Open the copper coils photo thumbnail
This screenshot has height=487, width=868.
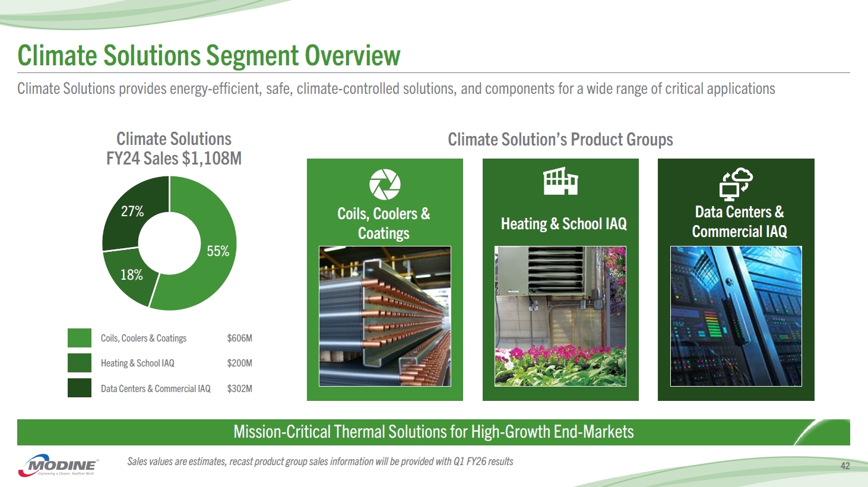(385, 316)
